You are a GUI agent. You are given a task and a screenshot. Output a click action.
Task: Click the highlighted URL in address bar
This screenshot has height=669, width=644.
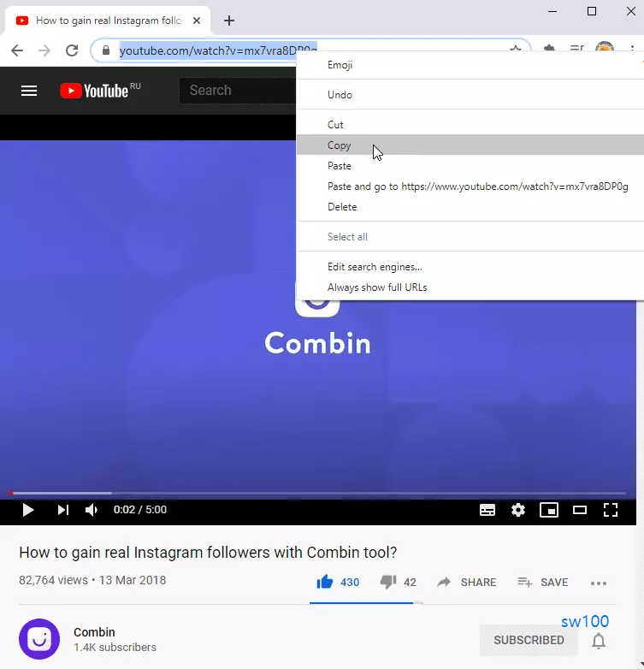pos(208,50)
